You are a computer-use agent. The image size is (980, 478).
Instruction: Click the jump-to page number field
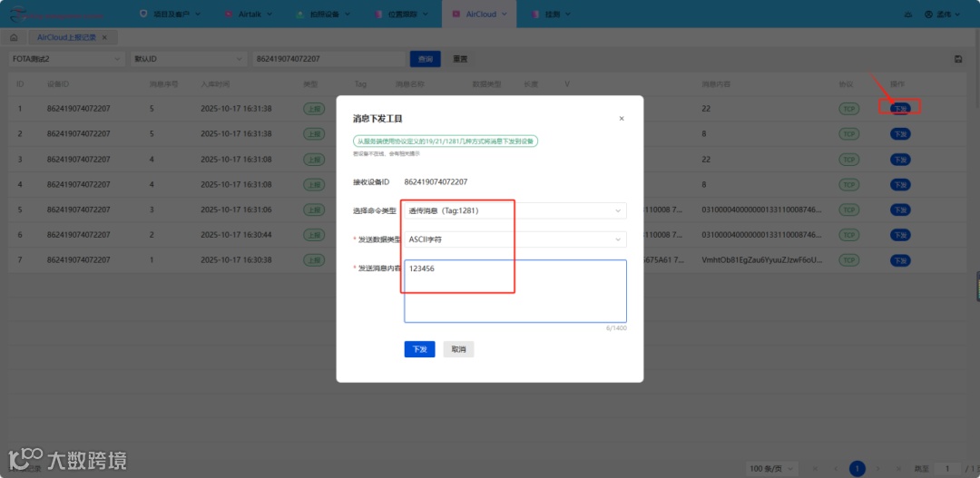948,469
